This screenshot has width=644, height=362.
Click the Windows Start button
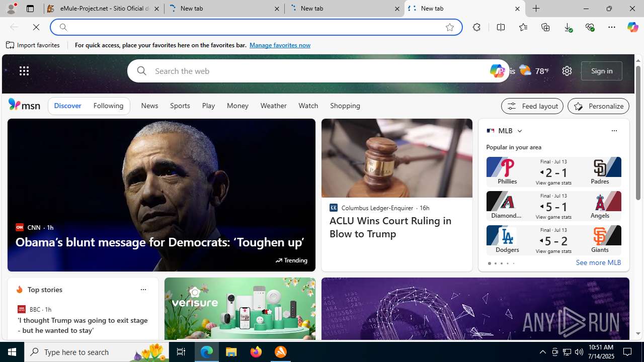pyautogui.click(x=12, y=352)
